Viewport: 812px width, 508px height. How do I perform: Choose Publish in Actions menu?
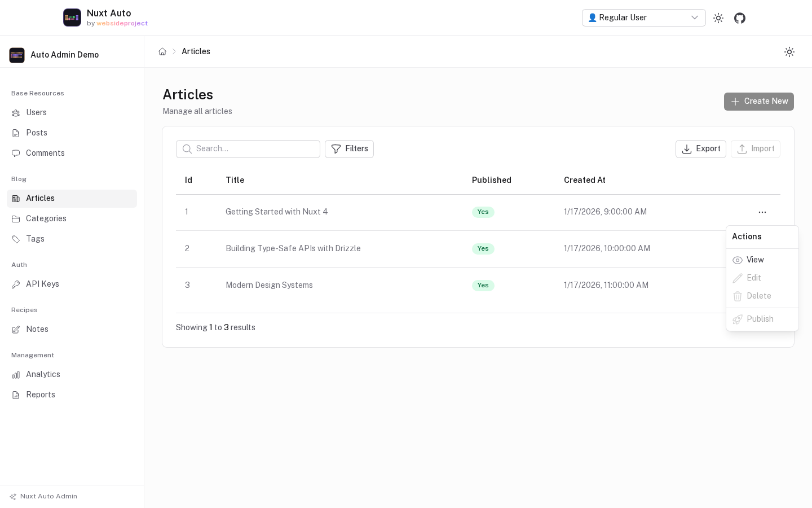click(x=762, y=319)
